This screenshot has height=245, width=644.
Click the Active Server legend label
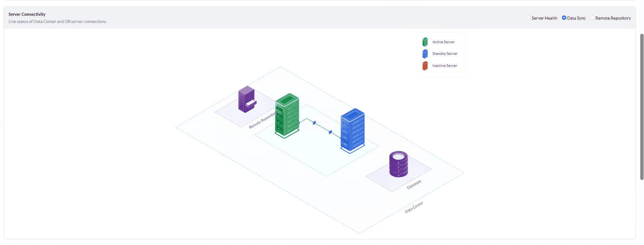443,42
